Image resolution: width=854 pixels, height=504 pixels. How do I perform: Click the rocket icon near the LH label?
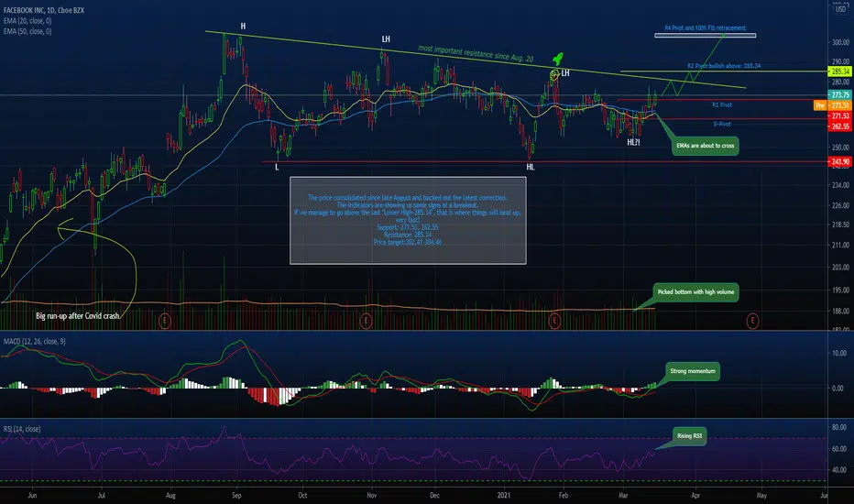pos(558,59)
